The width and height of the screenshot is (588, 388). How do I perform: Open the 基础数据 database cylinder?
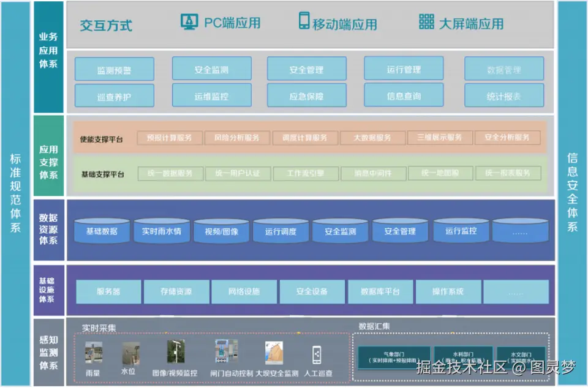pyautogui.click(x=101, y=231)
